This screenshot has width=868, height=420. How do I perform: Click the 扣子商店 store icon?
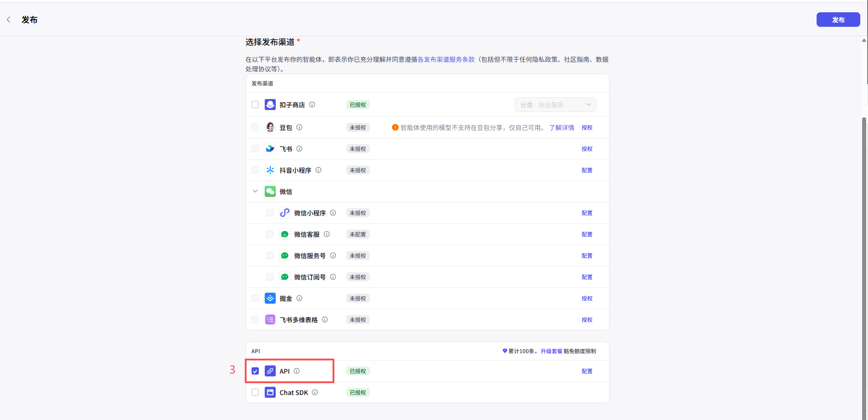point(270,104)
